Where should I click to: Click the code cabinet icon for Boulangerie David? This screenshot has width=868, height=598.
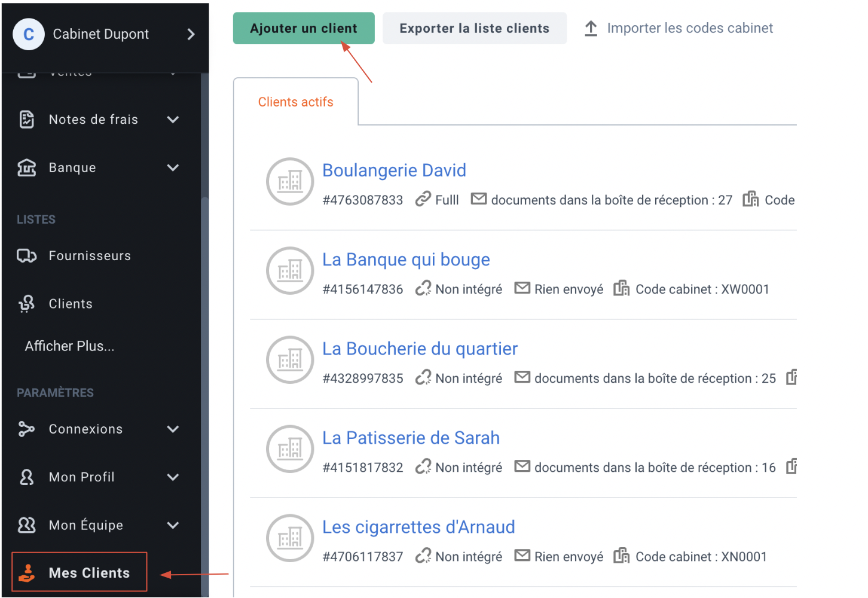tap(751, 199)
